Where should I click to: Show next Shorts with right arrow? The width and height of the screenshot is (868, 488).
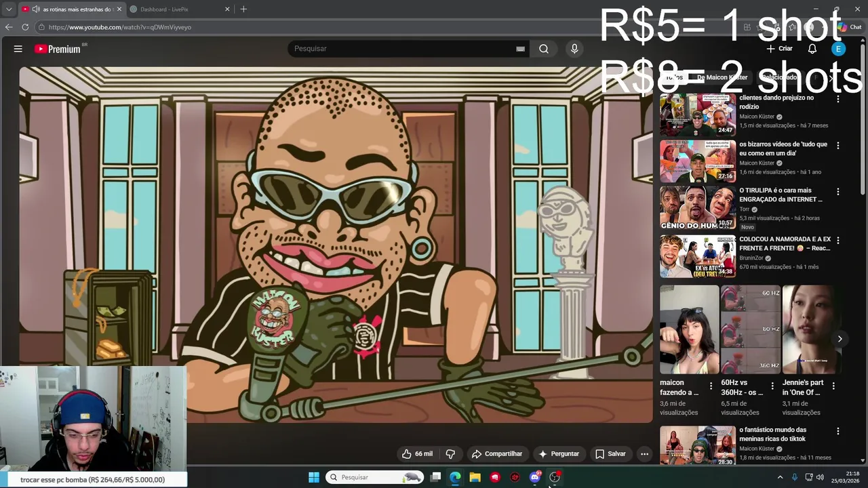pyautogui.click(x=840, y=339)
